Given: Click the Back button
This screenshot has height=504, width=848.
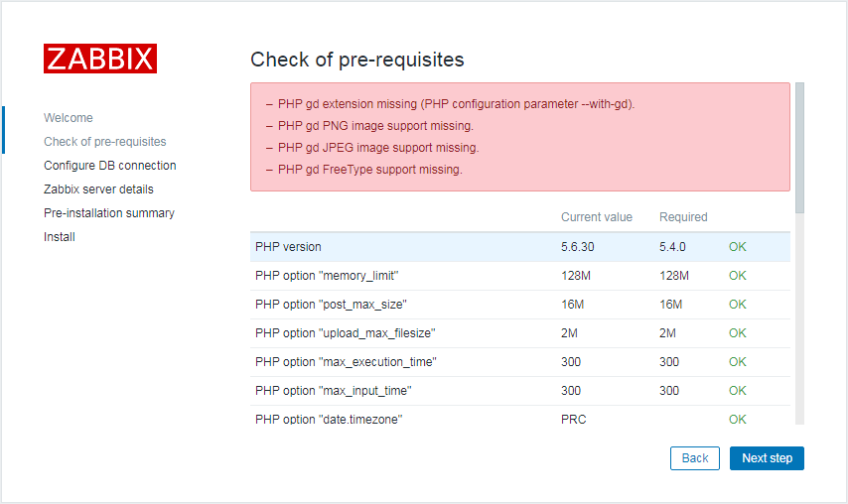Looking at the screenshot, I should pyautogui.click(x=694, y=458).
